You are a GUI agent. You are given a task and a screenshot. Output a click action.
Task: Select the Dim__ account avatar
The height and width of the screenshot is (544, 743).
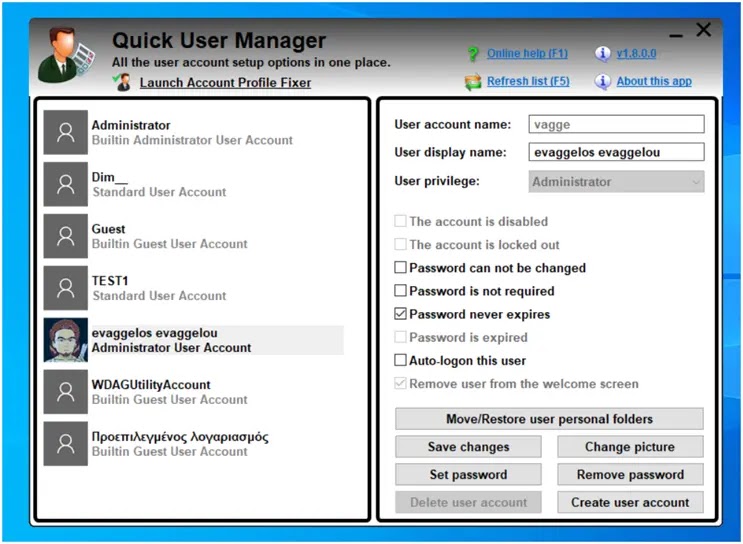(x=65, y=184)
